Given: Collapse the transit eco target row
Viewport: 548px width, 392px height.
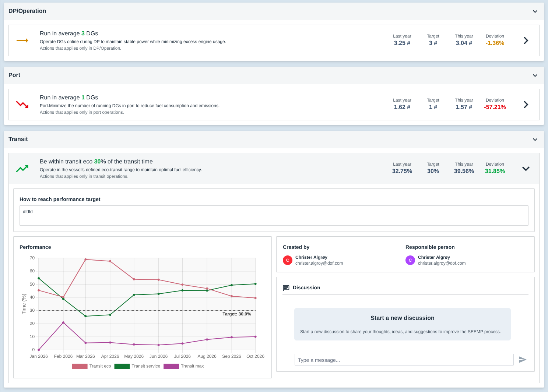Looking at the screenshot, I should pos(526,169).
